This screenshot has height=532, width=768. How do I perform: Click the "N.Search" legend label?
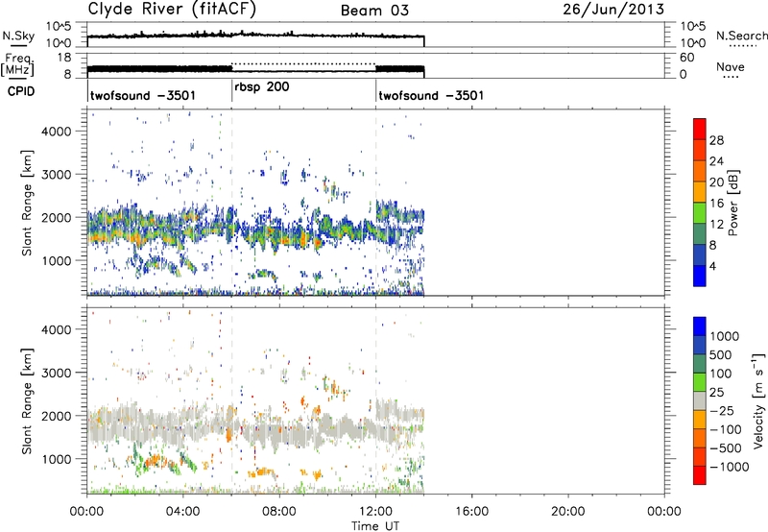(x=741, y=36)
